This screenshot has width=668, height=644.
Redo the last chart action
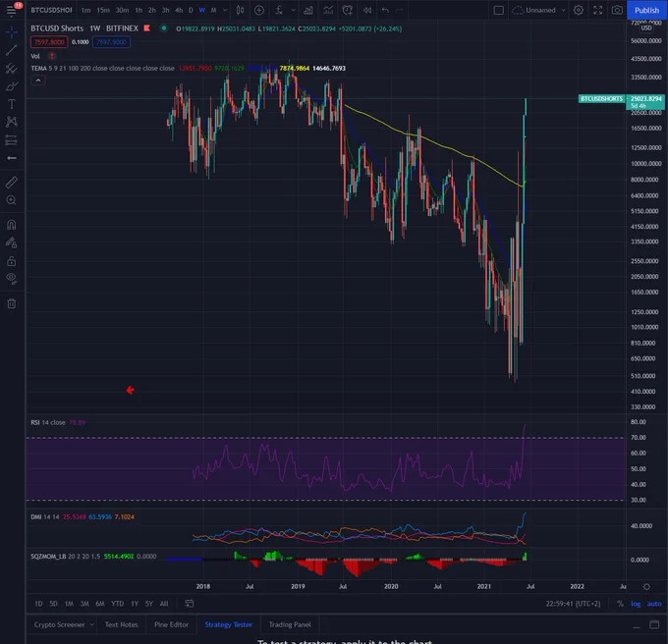point(399,10)
